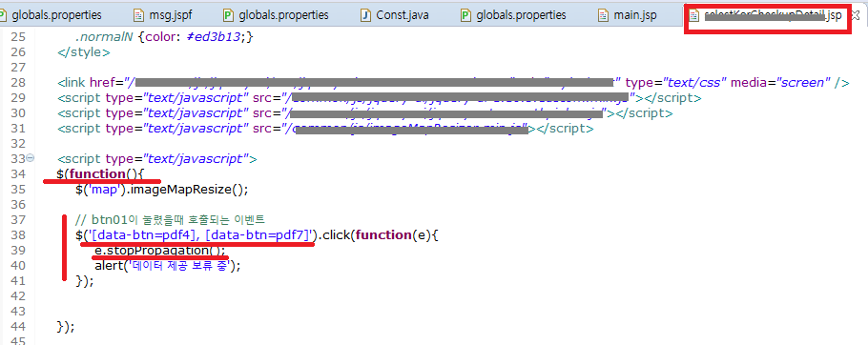Screen dimensions: 868x345
Task: Click the '$(function(){' statement
Action: [100, 174]
